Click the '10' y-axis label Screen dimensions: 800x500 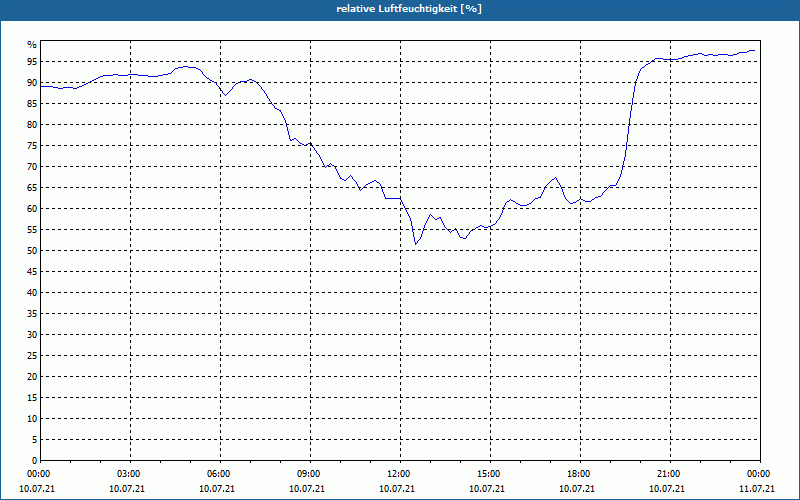tap(32, 418)
